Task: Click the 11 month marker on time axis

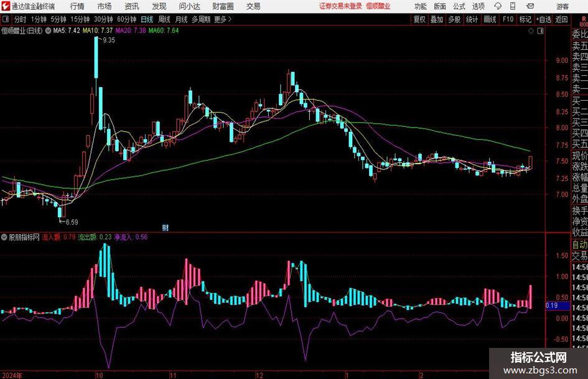Action: 173,375
